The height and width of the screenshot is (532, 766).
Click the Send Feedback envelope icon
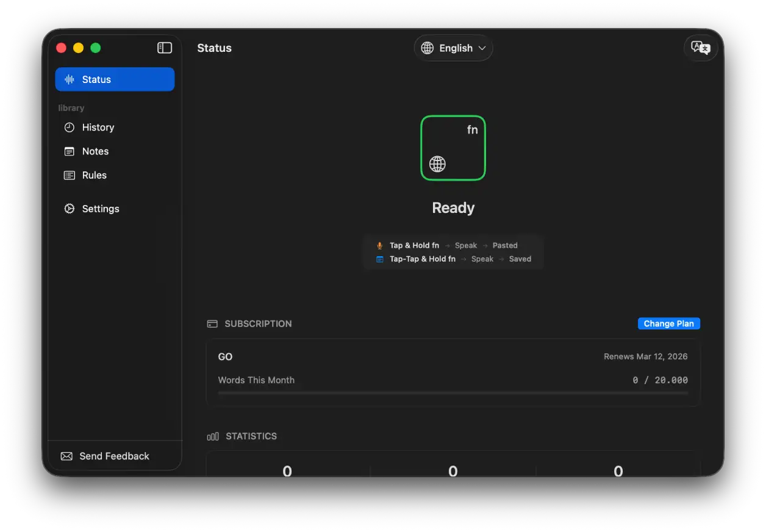(66, 456)
